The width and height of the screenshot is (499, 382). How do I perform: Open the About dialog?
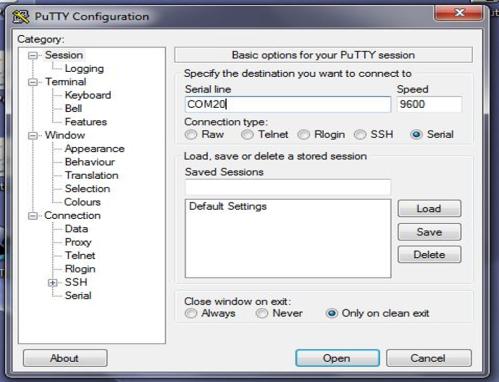coord(65,358)
